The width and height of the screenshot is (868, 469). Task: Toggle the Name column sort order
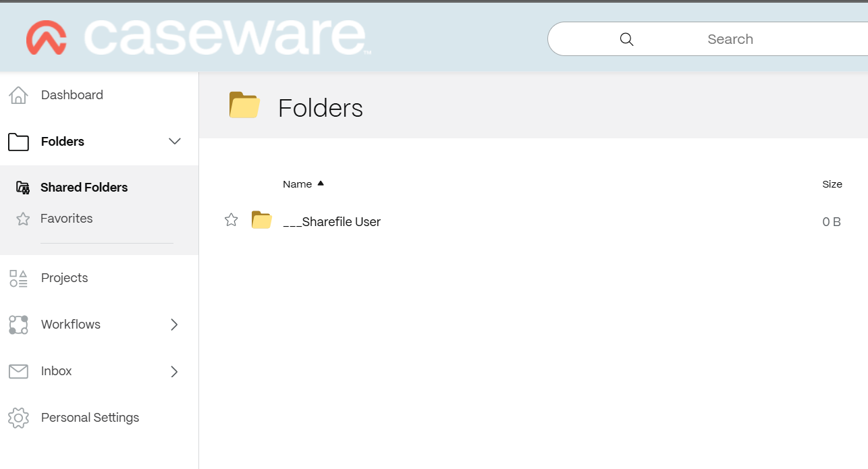(x=304, y=184)
